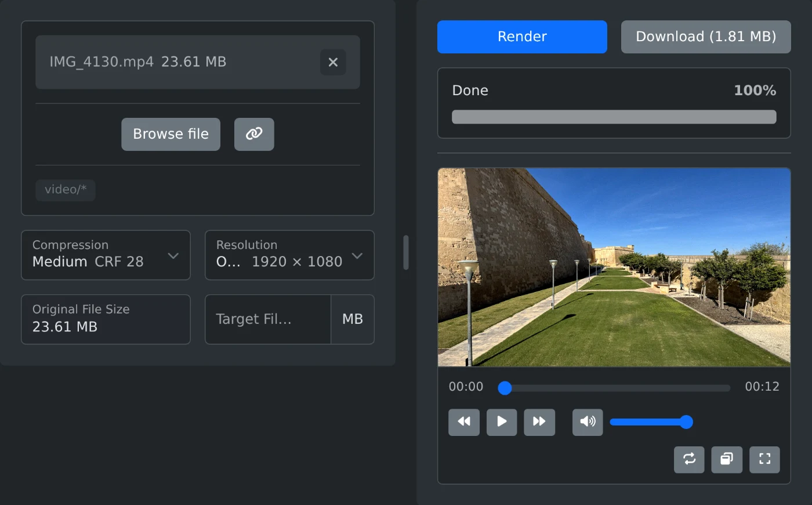
Task: Click the volume slider handle
Action: [686, 422]
